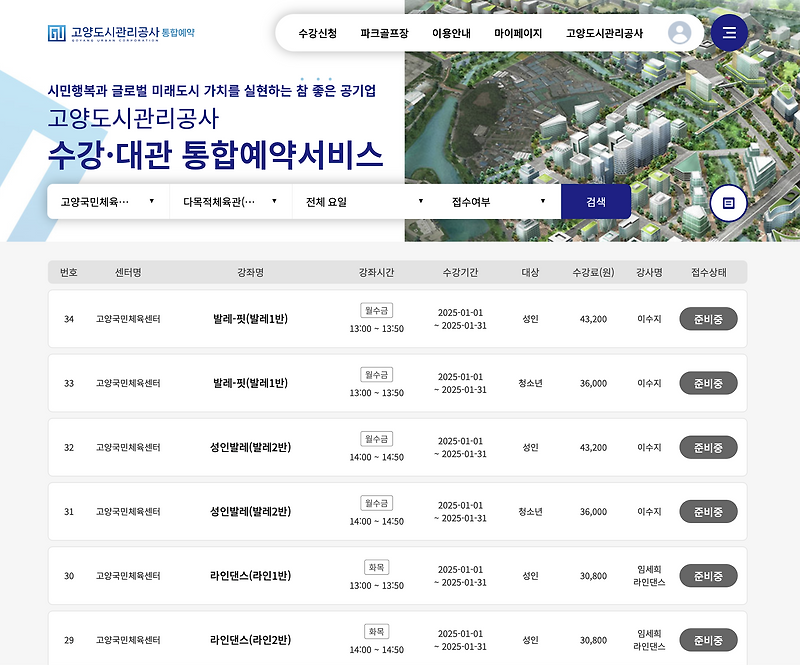Image resolution: width=800 pixels, height=665 pixels.
Task: Open 마이페이지 in the navigation bar
Action: coord(519,31)
